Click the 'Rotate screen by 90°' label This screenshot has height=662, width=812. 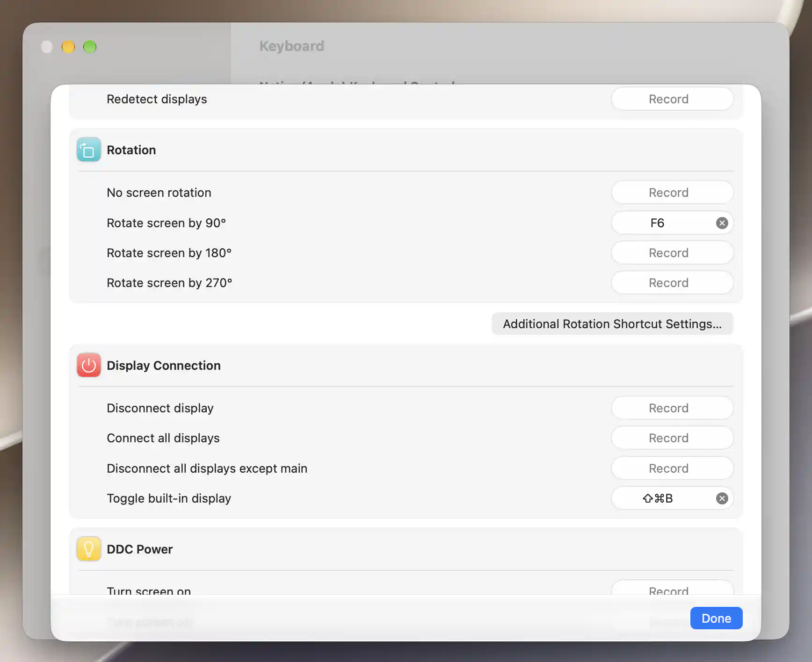click(166, 223)
